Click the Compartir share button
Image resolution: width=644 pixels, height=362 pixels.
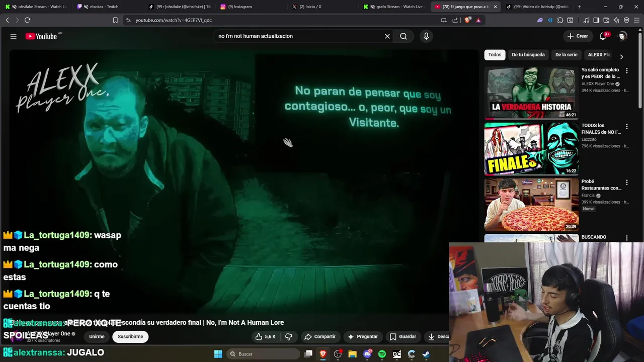click(x=320, y=337)
